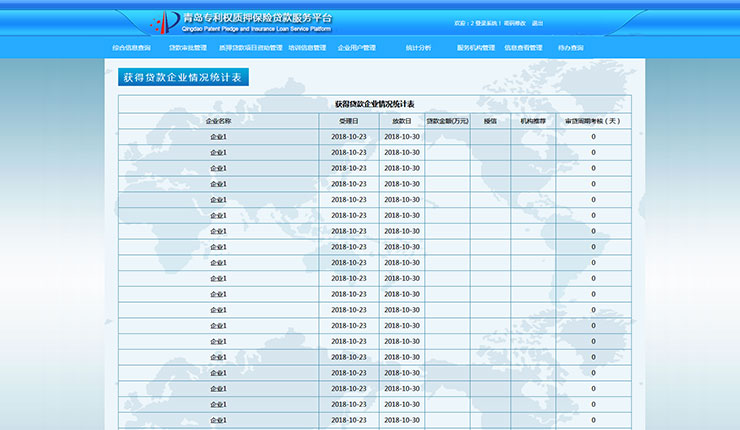Go to 待办查询 menu
The image size is (740, 430).
coord(571,48)
